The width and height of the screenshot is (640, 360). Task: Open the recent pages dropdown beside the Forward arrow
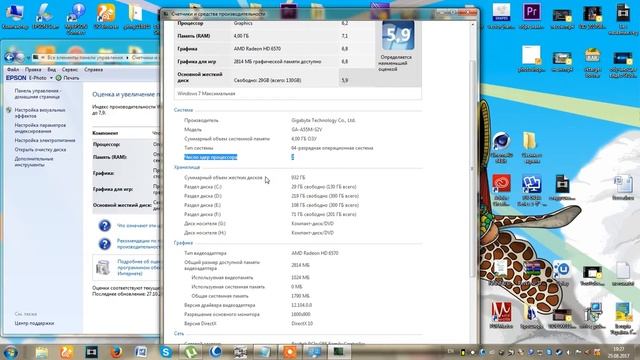click(x=28, y=58)
